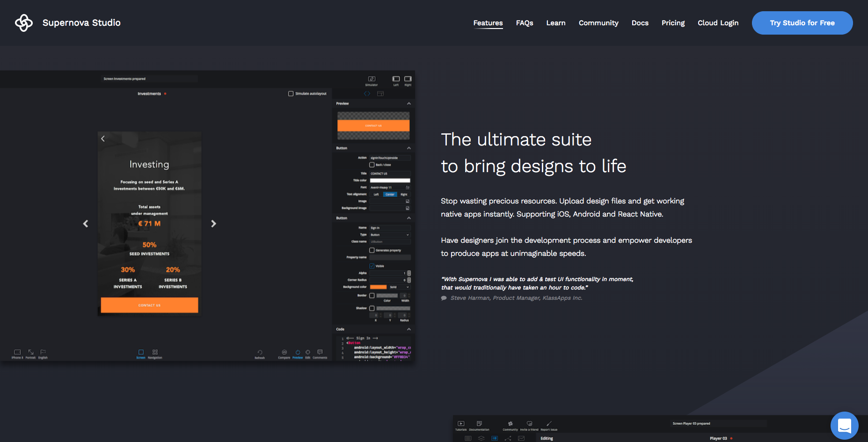
Task: Click the Try Studio for Free button
Action: pos(802,23)
